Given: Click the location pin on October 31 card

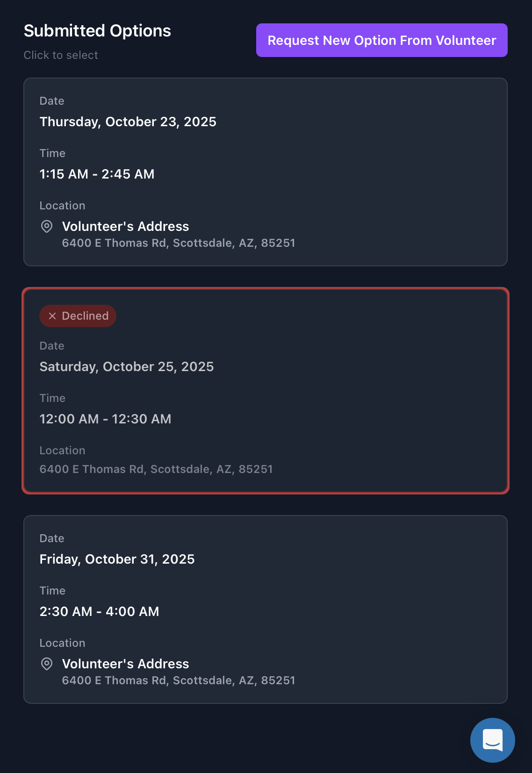Looking at the screenshot, I should pyautogui.click(x=47, y=664).
